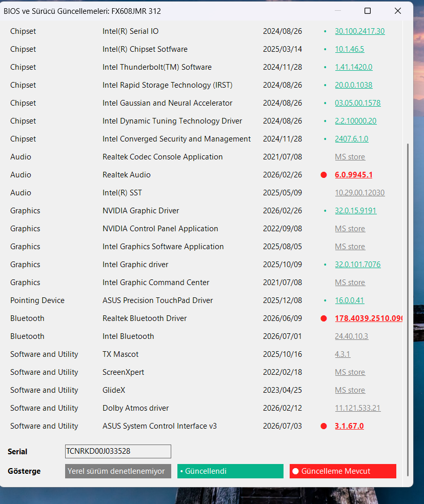Select 'GlideX' text
The image size is (424, 504).
(114, 390)
